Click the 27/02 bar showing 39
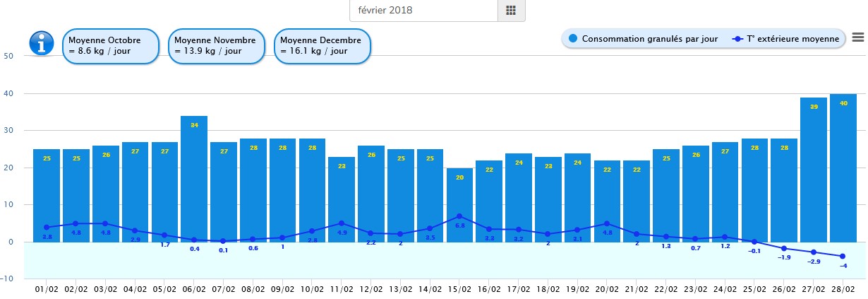This screenshot has width=868, height=299. tap(814, 170)
